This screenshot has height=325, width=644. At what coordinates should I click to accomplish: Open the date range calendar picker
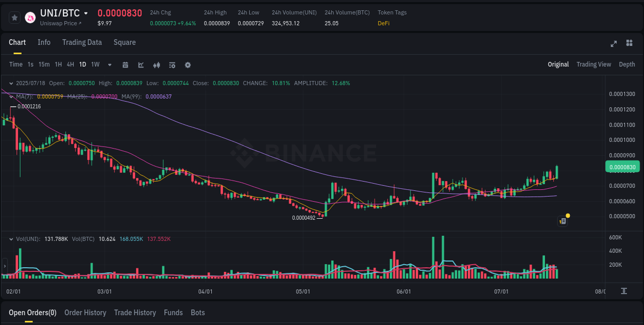[125, 65]
